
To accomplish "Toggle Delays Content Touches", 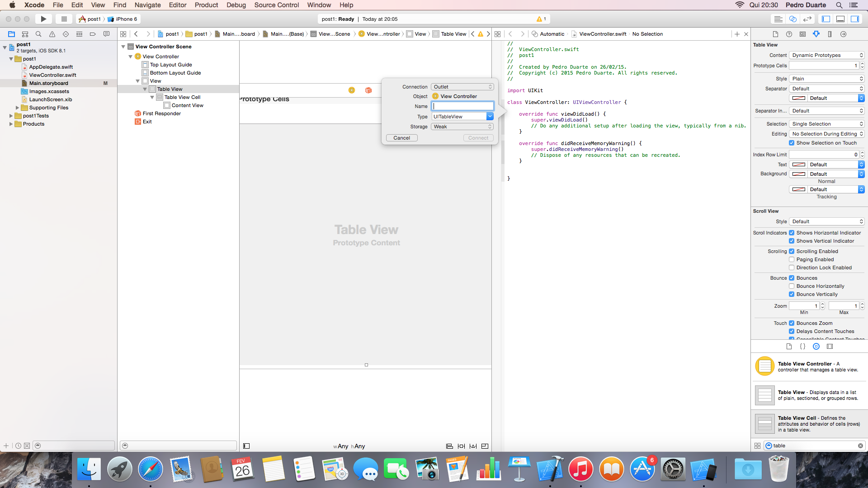I will [x=792, y=331].
